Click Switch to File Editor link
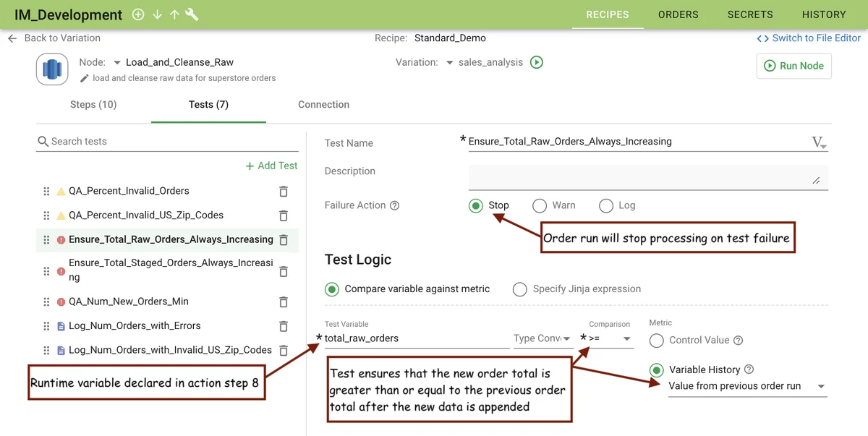This screenshot has height=436, width=868. pyautogui.click(x=809, y=38)
